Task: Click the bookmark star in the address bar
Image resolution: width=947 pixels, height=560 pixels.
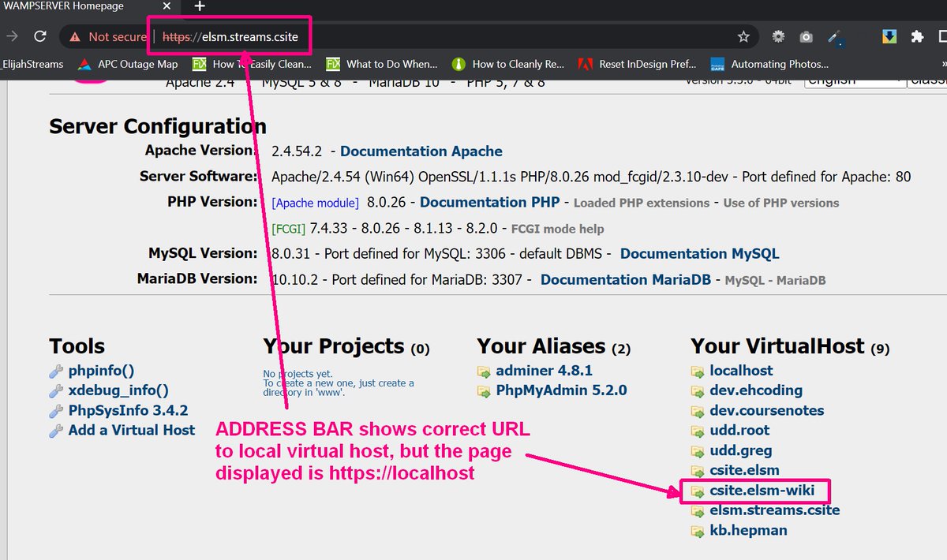Action: (743, 35)
